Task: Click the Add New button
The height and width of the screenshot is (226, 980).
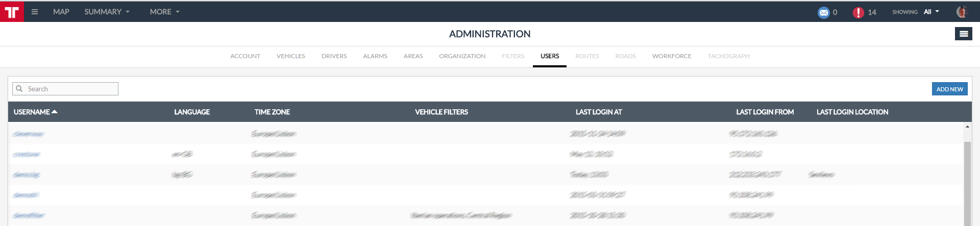Action: (x=949, y=89)
